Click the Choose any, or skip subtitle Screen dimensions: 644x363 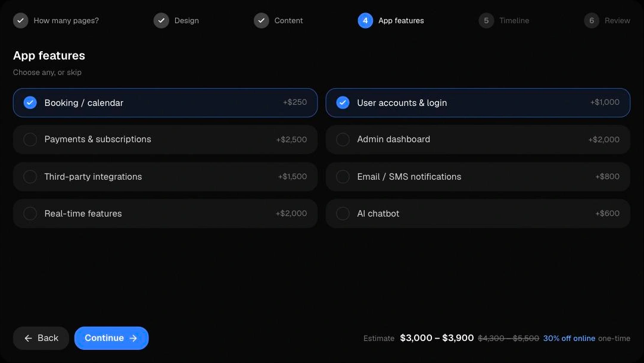47,72
